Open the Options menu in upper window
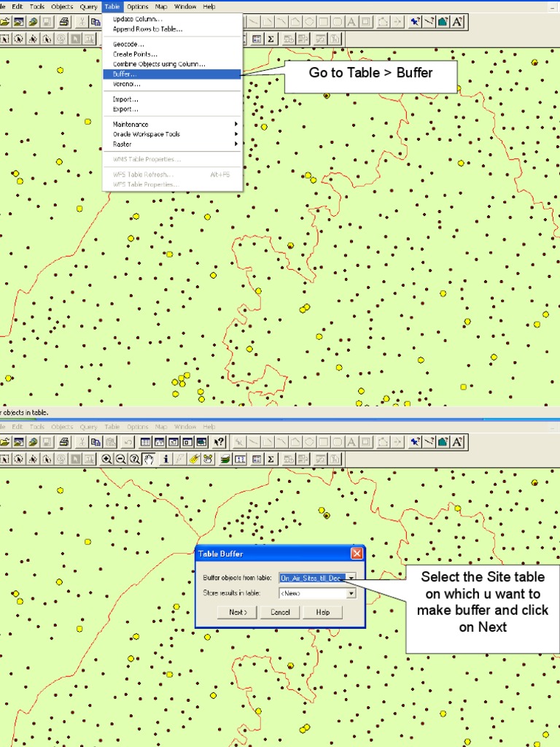 [138, 7]
